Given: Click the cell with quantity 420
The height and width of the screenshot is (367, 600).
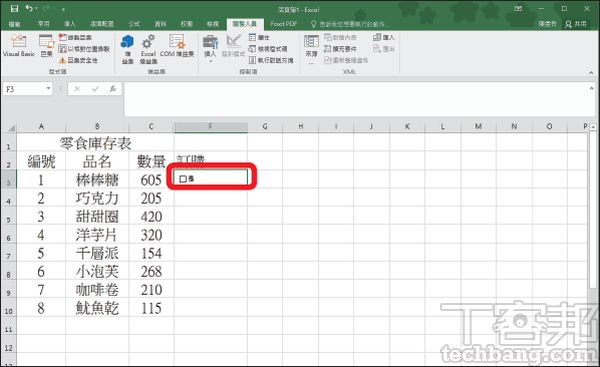Looking at the screenshot, I should tap(151, 217).
